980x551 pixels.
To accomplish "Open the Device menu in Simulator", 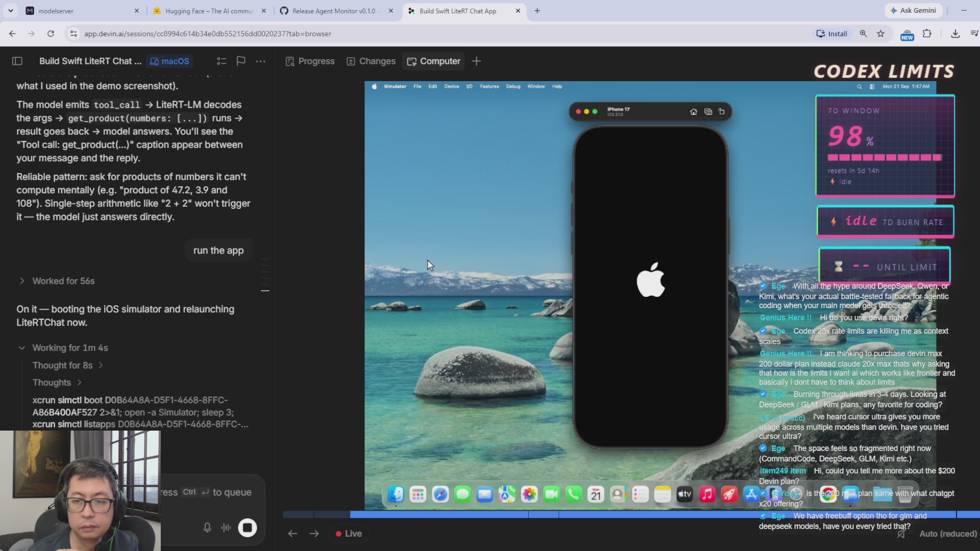I will coord(452,87).
